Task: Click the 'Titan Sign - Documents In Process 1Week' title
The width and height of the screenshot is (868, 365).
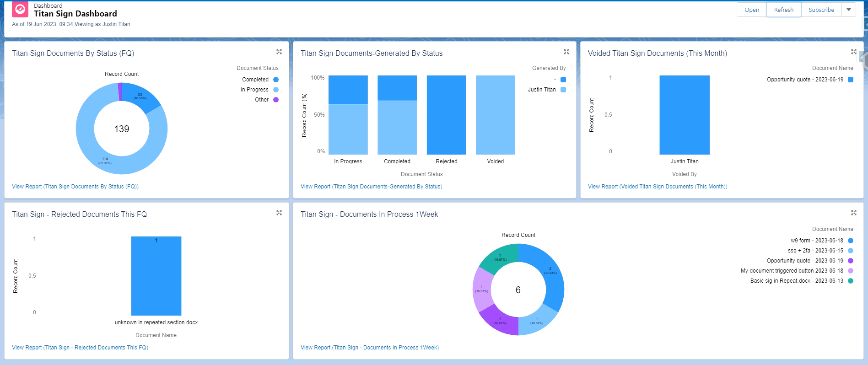Action: coord(369,214)
